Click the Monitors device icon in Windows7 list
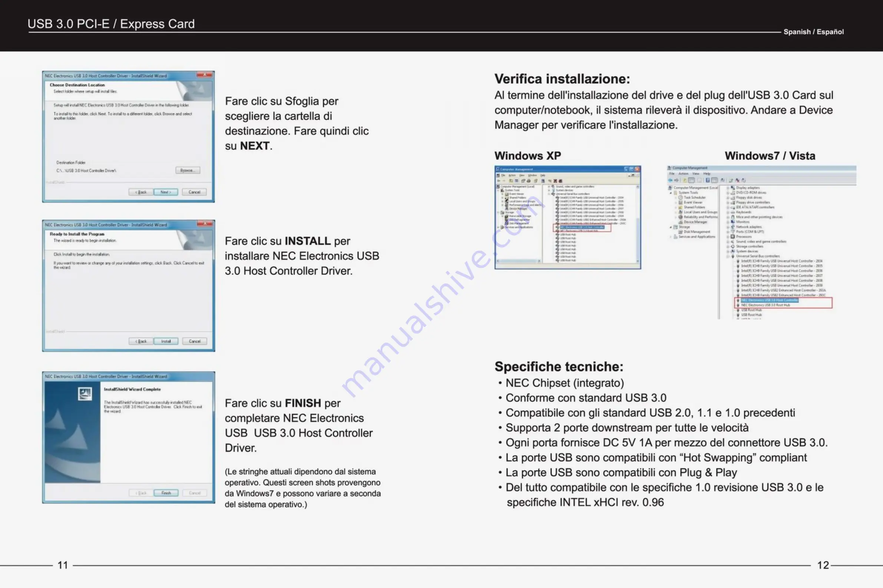This screenshot has height=588, width=883. tap(732, 222)
